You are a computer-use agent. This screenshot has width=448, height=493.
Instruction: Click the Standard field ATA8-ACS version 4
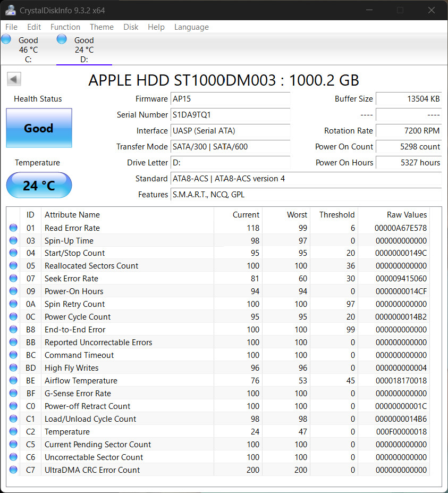click(x=306, y=179)
